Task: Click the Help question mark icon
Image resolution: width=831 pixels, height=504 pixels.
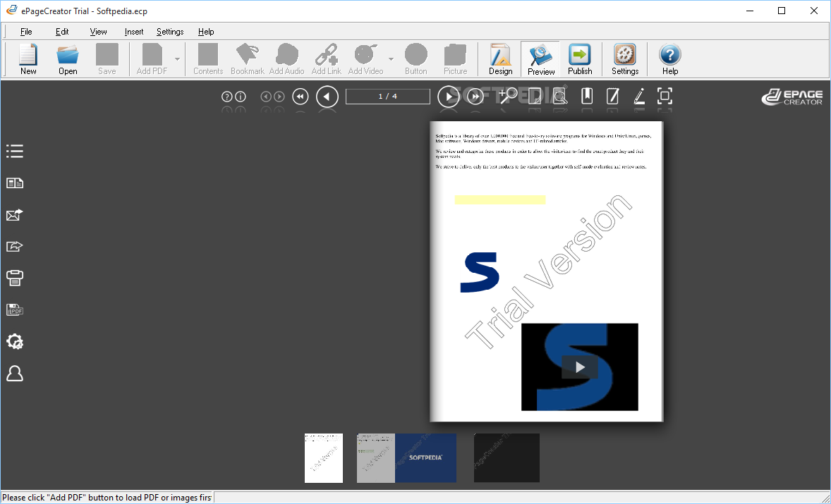Action: [x=670, y=59]
